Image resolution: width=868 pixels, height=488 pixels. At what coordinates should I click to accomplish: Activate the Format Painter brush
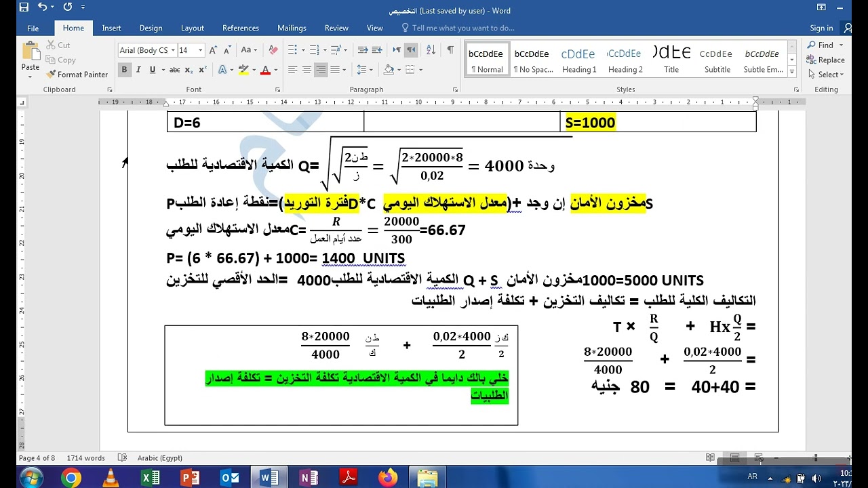(x=77, y=75)
